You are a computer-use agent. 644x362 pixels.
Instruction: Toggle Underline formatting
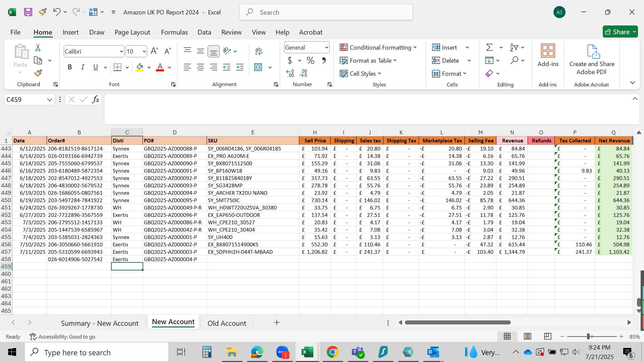click(x=96, y=67)
